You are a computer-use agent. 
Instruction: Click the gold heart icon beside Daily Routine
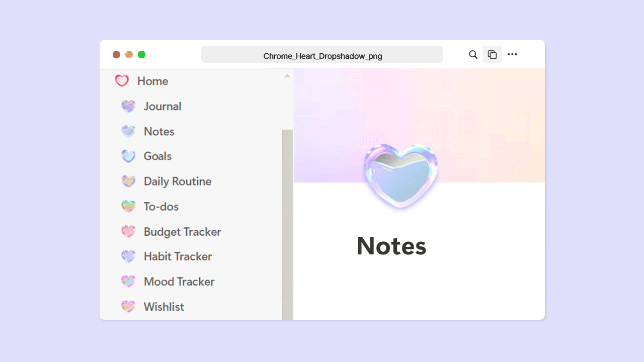coord(128,181)
